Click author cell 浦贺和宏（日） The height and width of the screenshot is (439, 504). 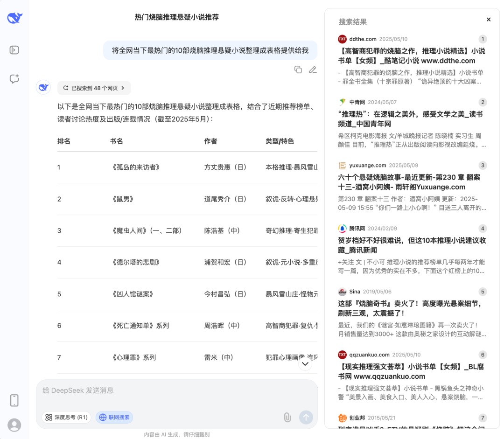tap(226, 262)
